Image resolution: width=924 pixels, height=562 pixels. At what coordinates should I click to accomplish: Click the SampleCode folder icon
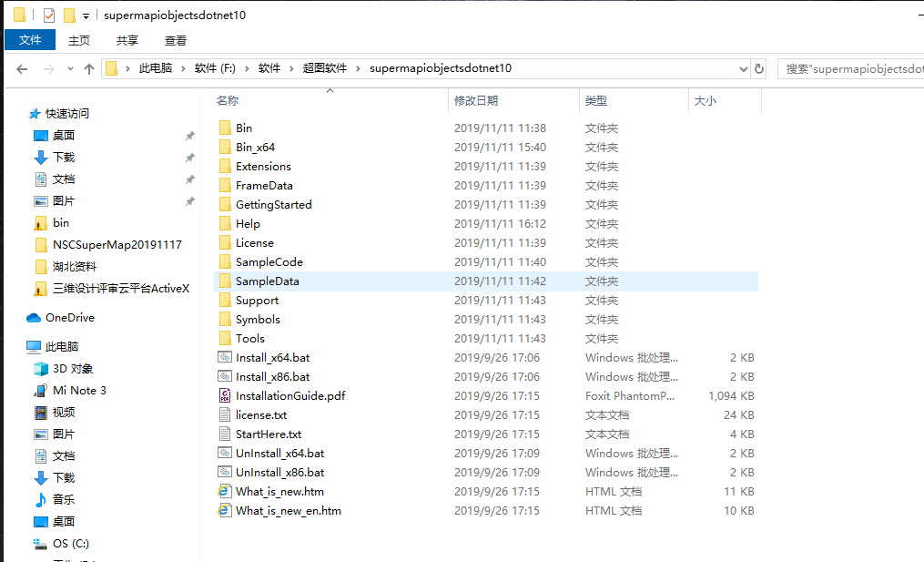coord(225,262)
